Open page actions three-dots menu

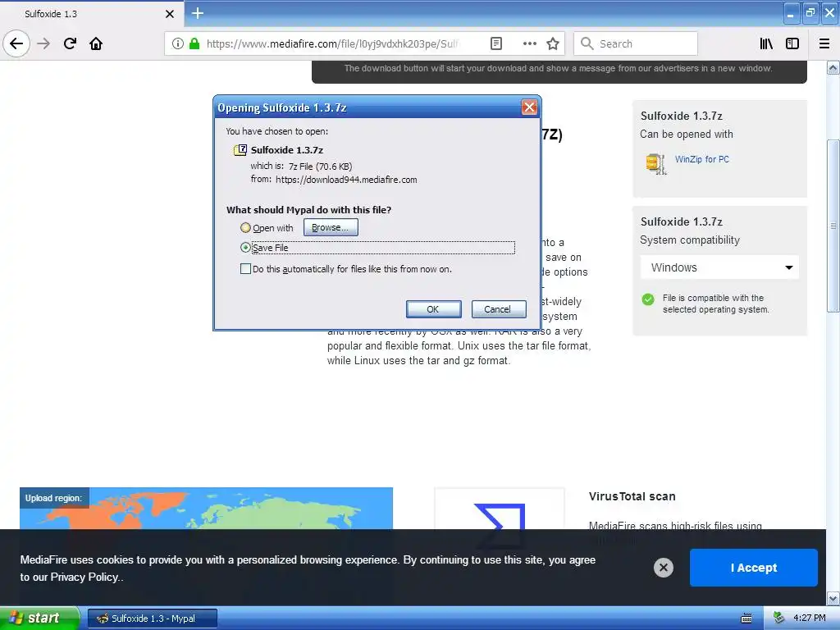point(529,43)
